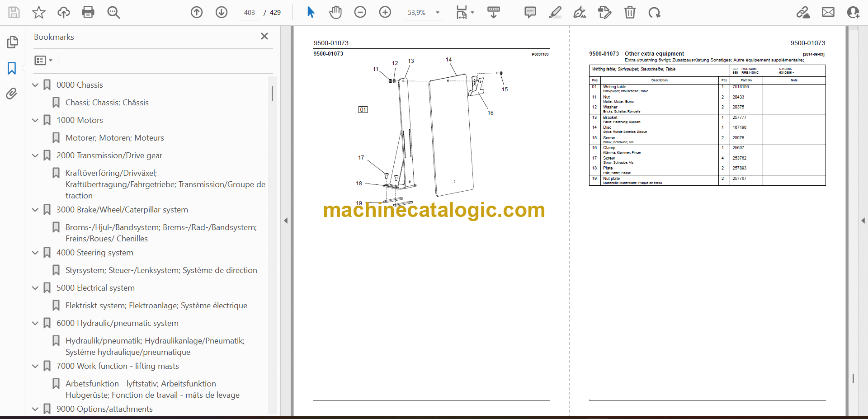Add a sticky note comment
This screenshot has width=868, height=419.
coord(530,12)
